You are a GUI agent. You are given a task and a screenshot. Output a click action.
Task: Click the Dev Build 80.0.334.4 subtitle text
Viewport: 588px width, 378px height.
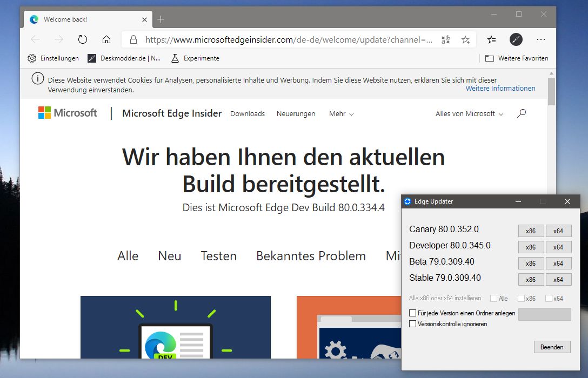284,207
